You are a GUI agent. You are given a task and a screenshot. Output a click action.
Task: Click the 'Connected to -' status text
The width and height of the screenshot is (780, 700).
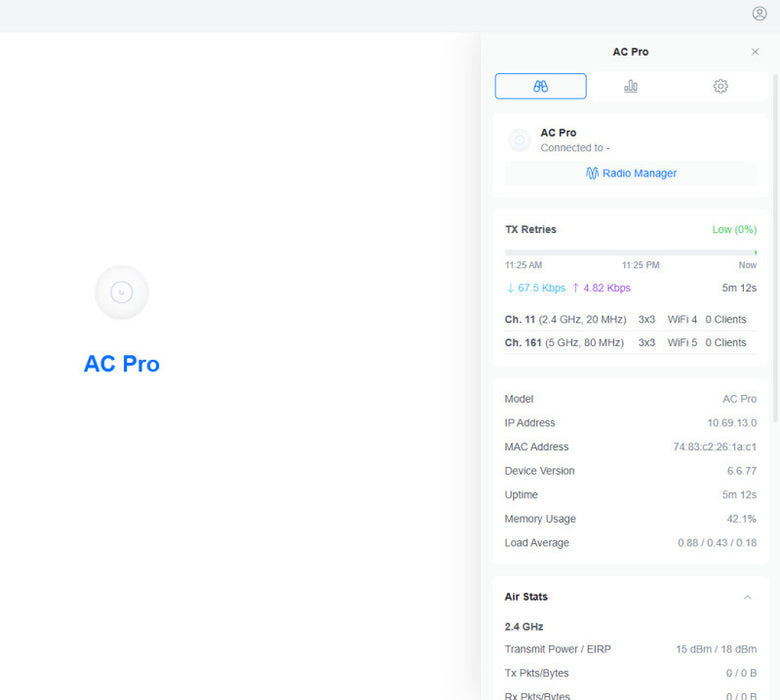point(575,148)
